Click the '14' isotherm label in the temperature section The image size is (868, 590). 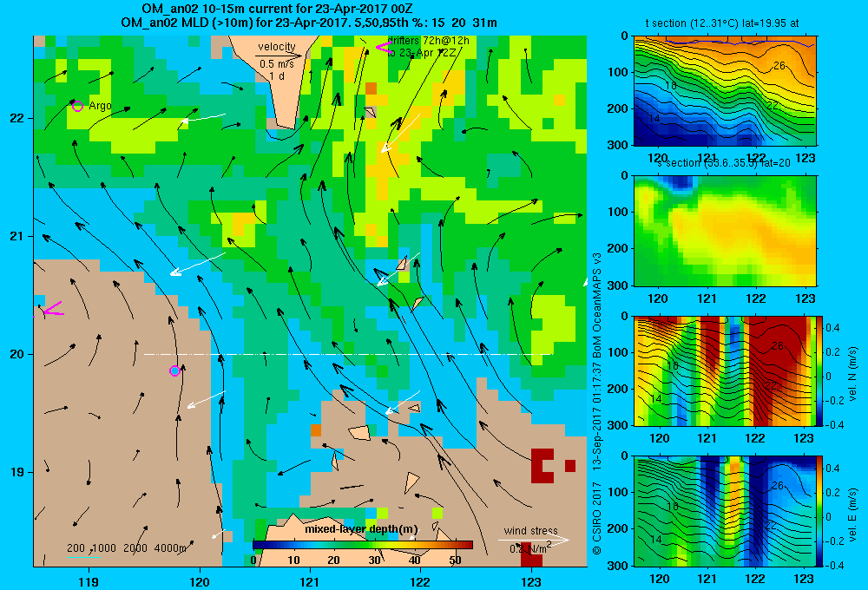[654, 119]
